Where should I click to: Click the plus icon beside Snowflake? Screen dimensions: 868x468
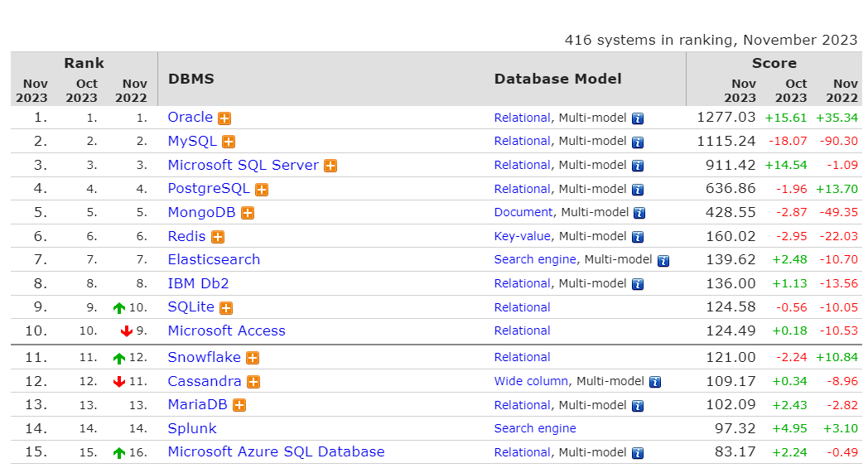click(x=253, y=359)
